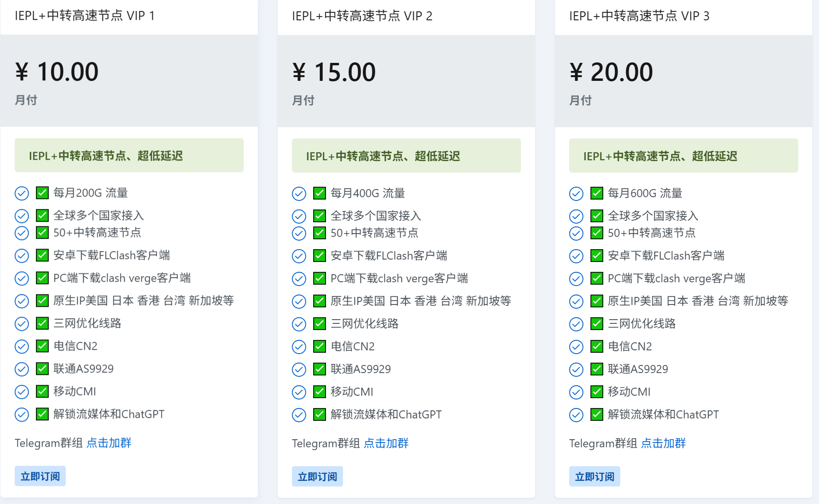This screenshot has height=504, width=819.
Task: Click the IEPL+中转高速节点 VIP 3 plan title
Action: [639, 16]
